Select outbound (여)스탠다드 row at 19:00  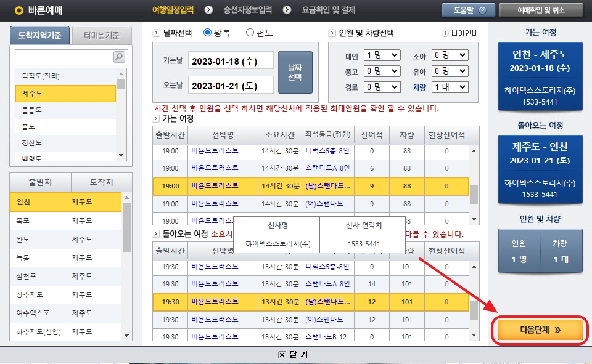point(310,204)
